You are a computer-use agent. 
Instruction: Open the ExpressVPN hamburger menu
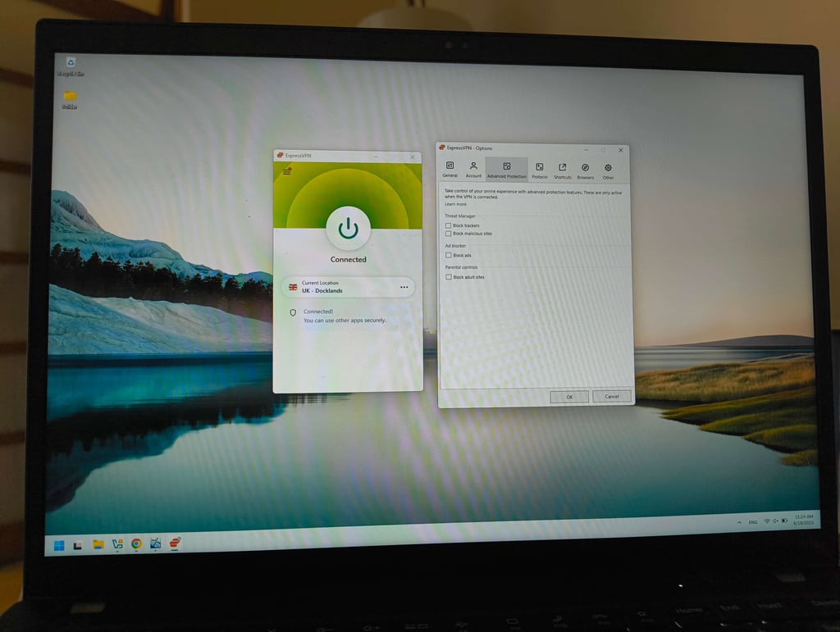point(287,171)
